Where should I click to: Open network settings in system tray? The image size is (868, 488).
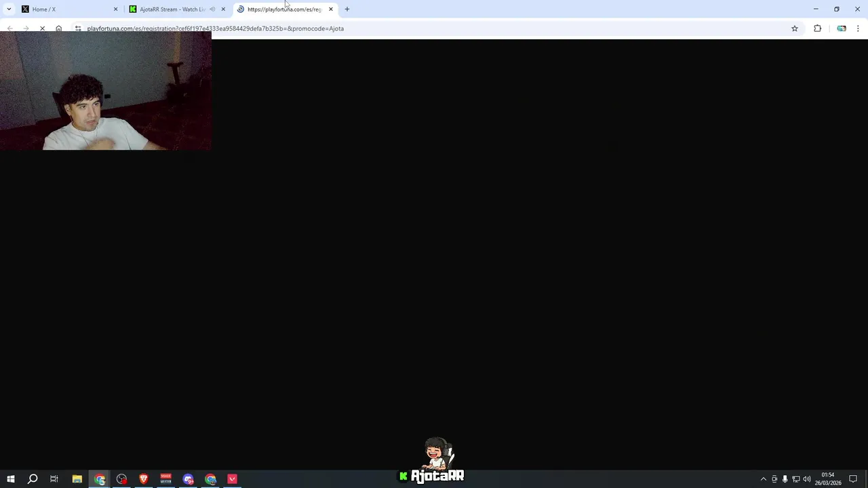(796, 479)
